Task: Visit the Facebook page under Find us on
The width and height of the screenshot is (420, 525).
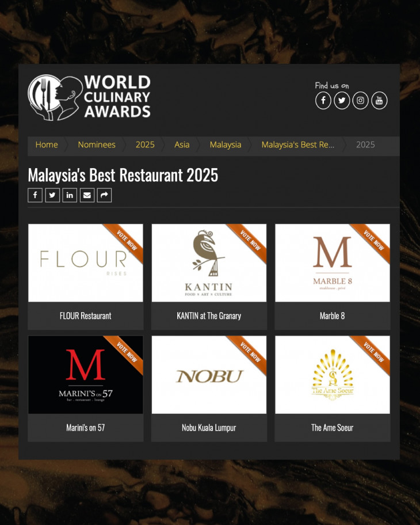Action: [323, 100]
